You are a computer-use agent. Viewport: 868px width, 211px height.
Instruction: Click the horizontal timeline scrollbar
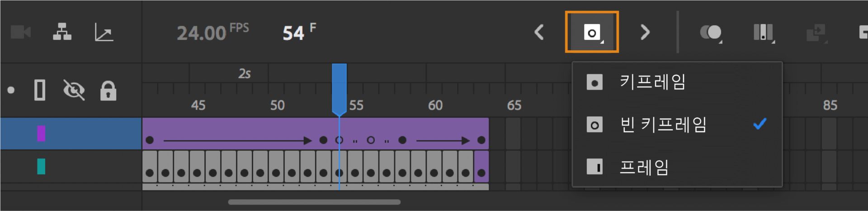[314, 202]
